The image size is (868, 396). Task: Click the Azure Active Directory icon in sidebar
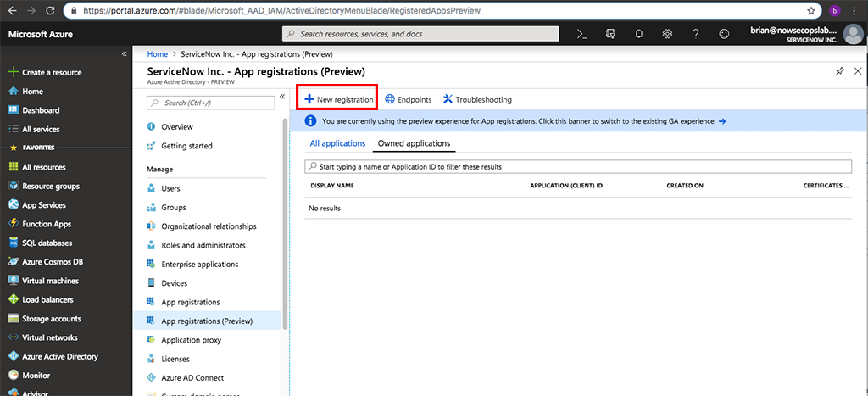pos(14,357)
